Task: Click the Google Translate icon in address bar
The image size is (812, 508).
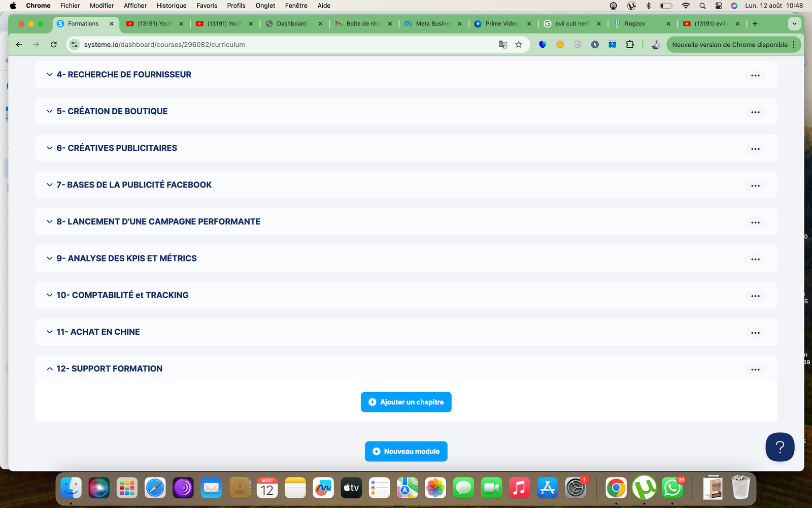Action: tap(503, 45)
